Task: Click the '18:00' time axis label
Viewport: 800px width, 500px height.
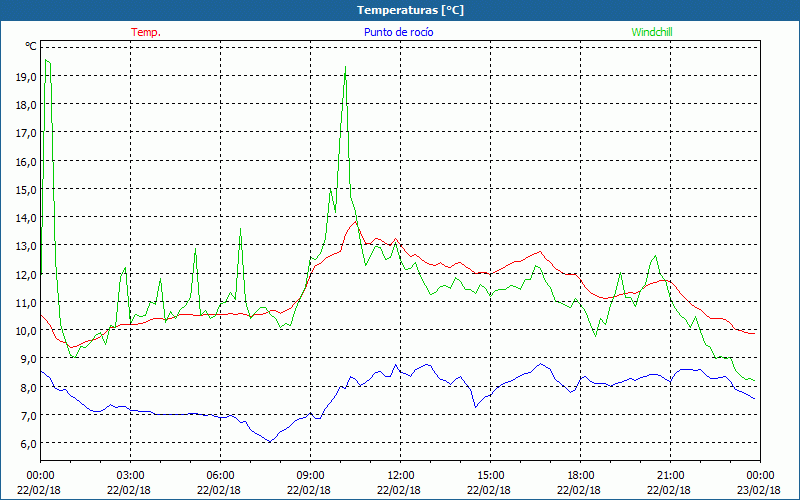Action: click(580, 476)
